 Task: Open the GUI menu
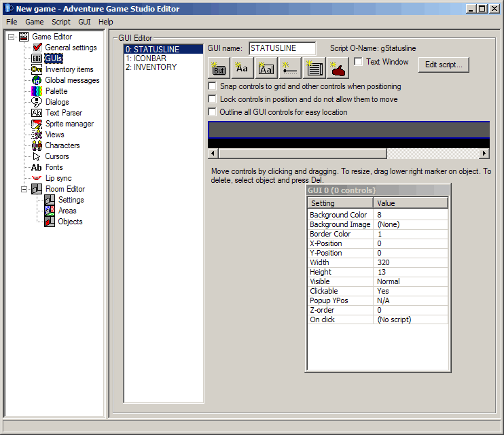(x=84, y=22)
